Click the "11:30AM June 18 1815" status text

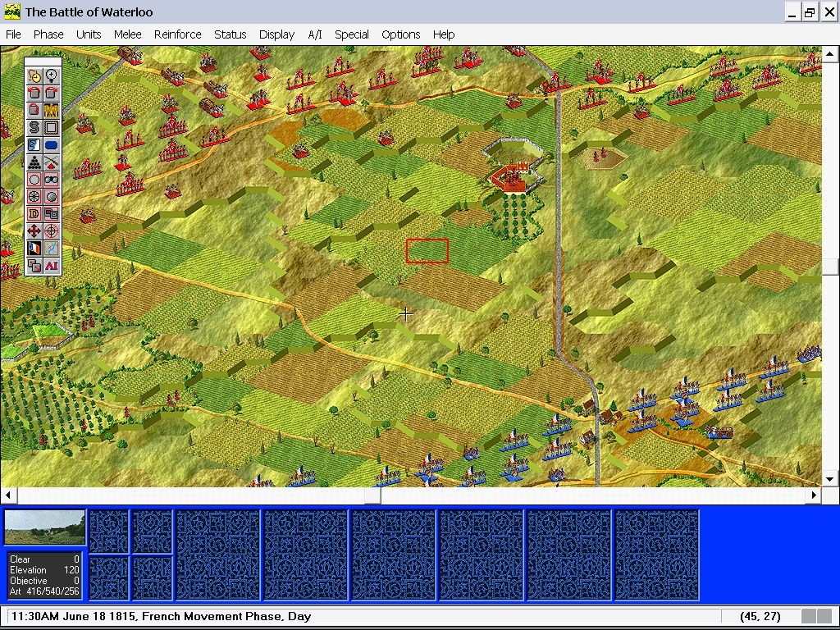pyautogui.click(x=73, y=616)
